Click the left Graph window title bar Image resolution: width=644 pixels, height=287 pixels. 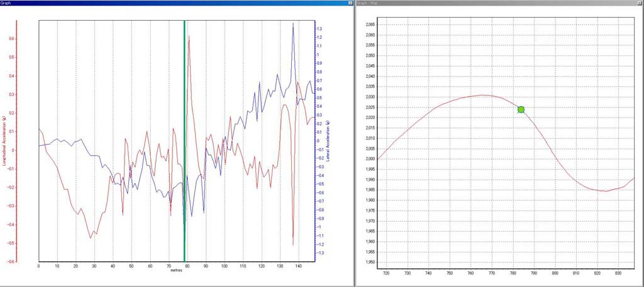(157, 3)
